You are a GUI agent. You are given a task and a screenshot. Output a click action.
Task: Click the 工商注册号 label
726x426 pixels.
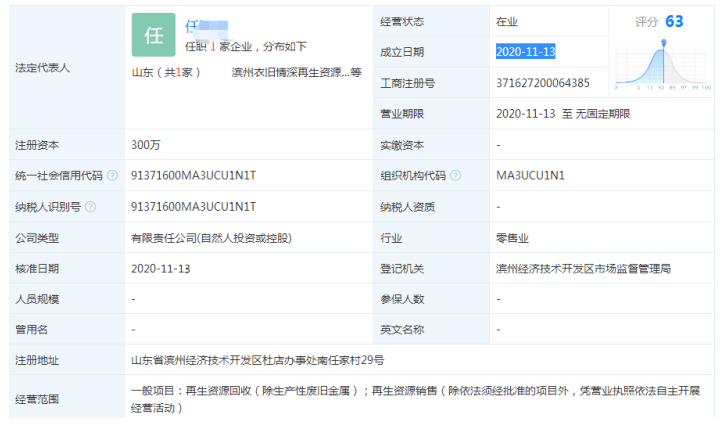tap(407, 83)
